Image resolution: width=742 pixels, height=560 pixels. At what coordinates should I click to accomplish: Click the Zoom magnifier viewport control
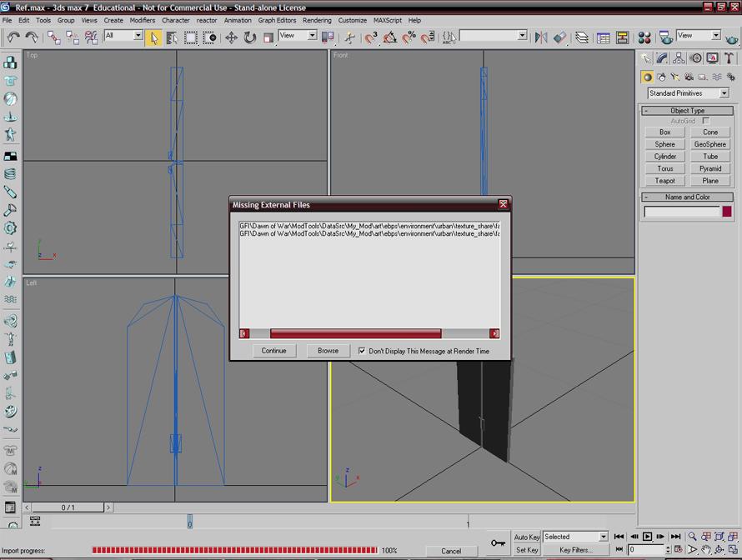point(692,537)
